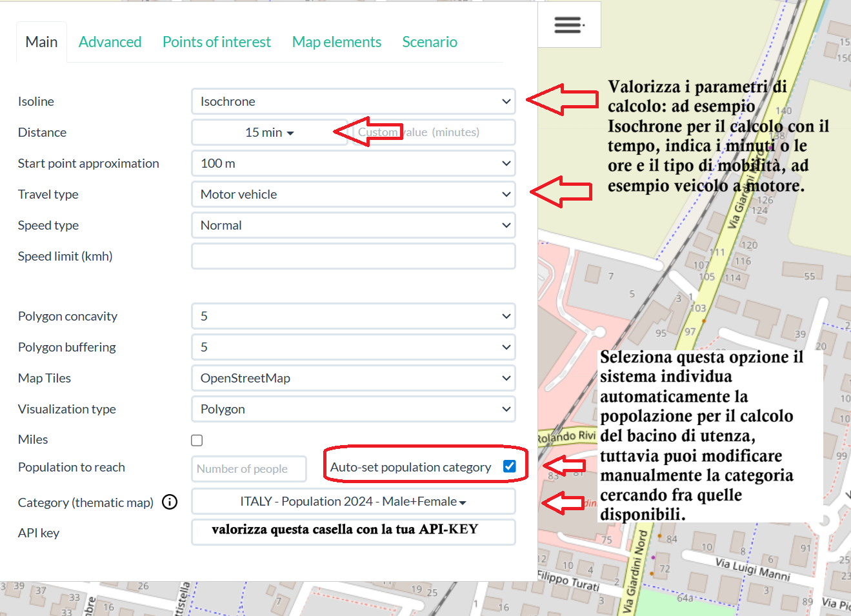Click the Number of people field
The width and height of the screenshot is (851, 616).
(248, 469)
